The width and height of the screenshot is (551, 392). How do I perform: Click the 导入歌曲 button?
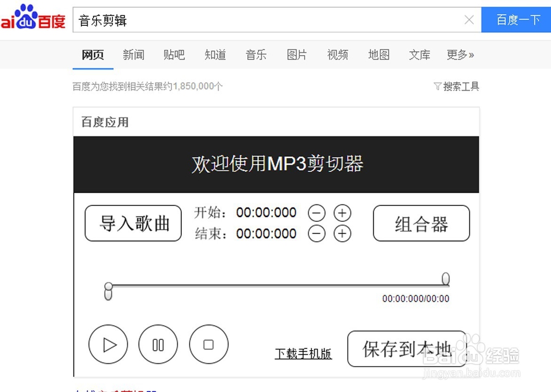pyautogui.click(x=133, y=223)
